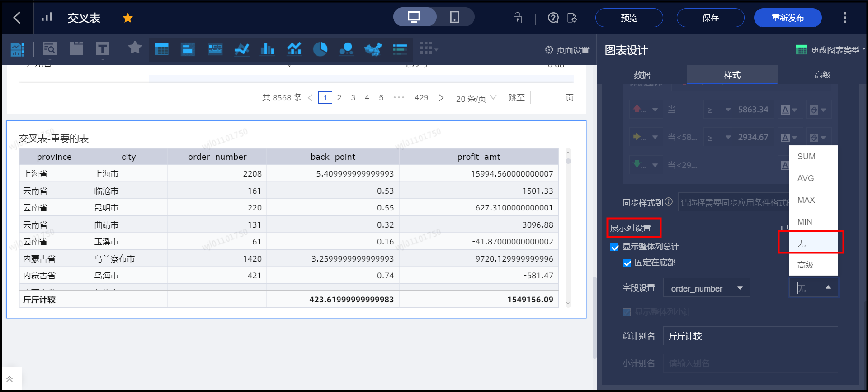Expand the 更改图表类型 dropdown

[x=830, y=50]
